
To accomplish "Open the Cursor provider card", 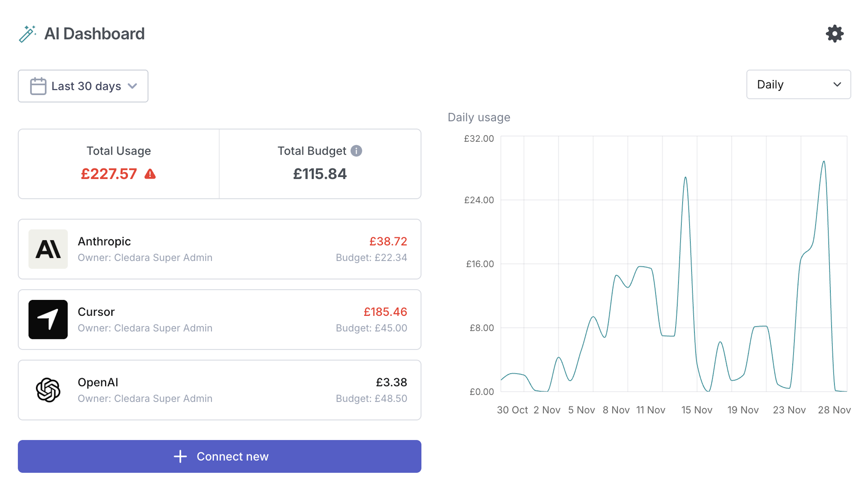I will pos(219,319).
